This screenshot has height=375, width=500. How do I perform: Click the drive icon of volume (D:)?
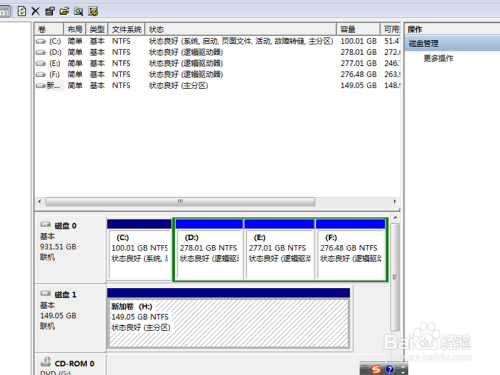click(x=41, y=52)
